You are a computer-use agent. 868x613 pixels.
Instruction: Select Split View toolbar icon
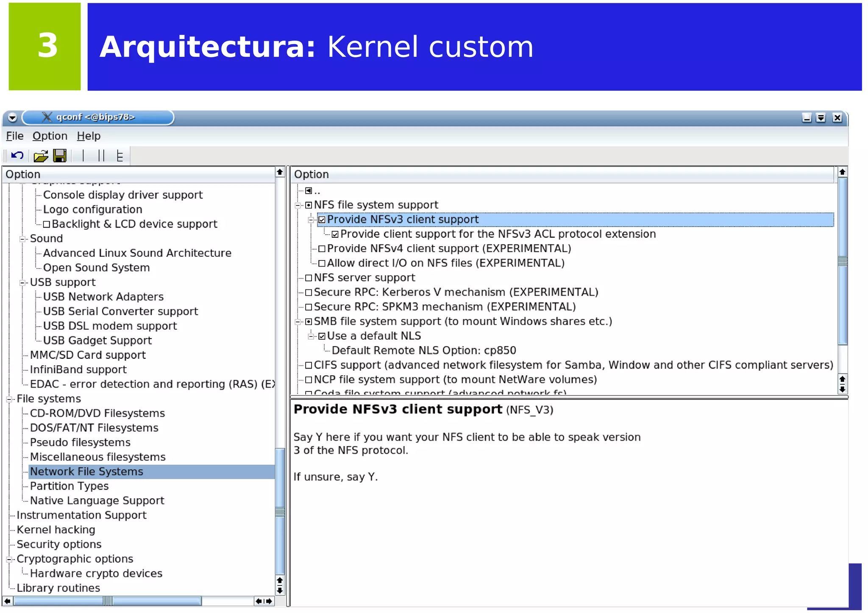tap(101, 156)
